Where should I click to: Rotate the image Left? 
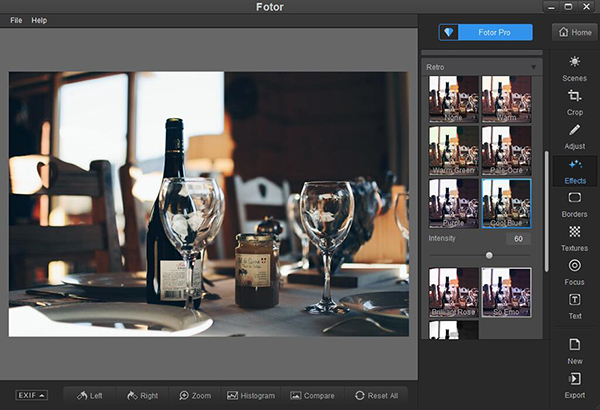point(89,395)
